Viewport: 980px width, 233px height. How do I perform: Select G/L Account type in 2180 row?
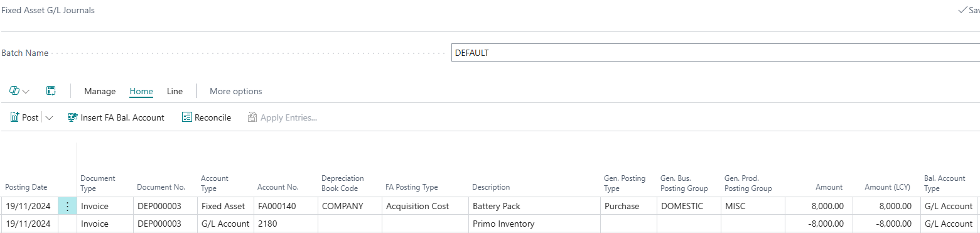click(x=225, y=224)
